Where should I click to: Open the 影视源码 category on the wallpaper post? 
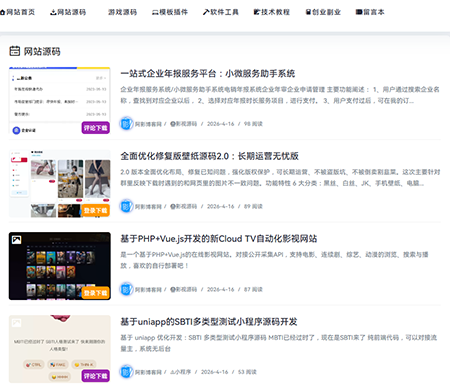tap(184, 206)
